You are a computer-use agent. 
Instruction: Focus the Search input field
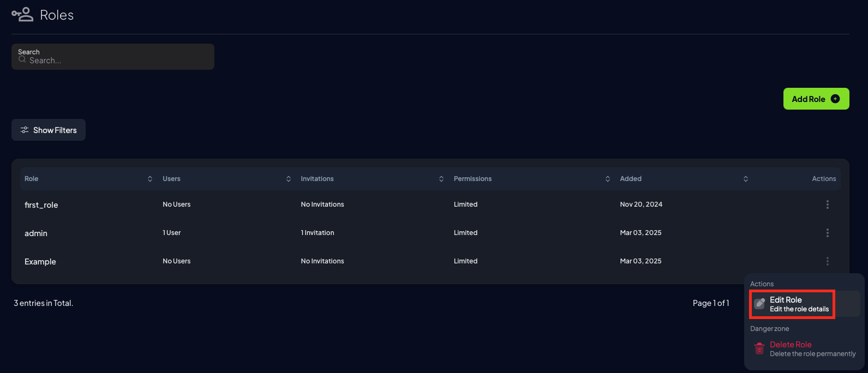click(x=113, y=57)
